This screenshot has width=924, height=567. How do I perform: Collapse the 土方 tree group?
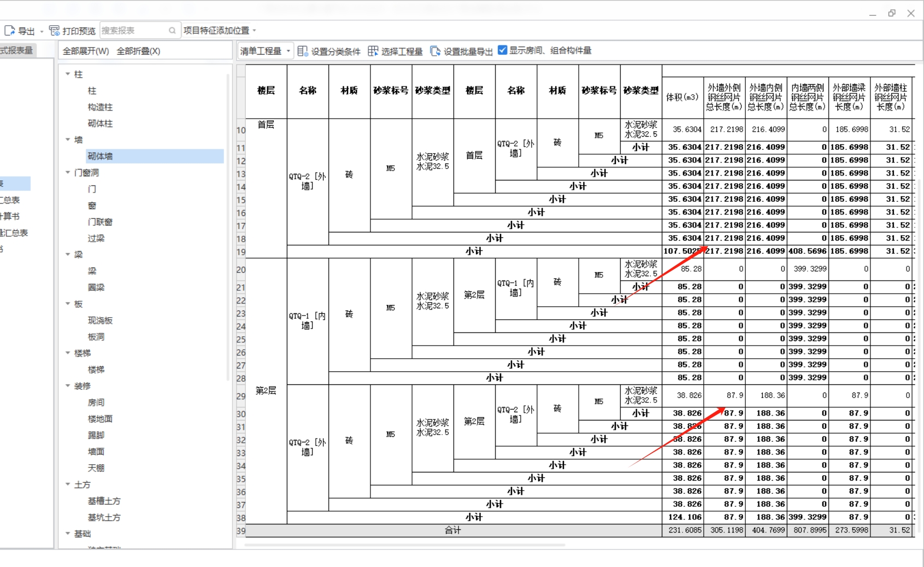coord(68,484)
